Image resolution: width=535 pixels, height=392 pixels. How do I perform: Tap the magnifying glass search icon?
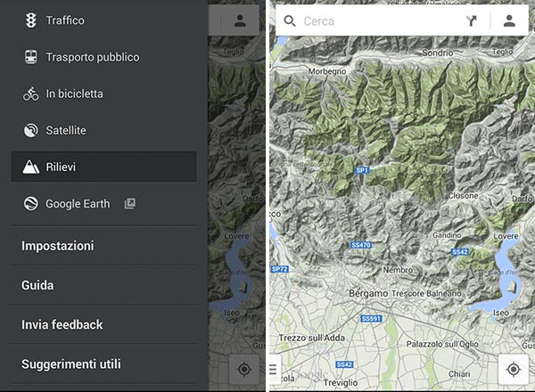click(290, 21)
